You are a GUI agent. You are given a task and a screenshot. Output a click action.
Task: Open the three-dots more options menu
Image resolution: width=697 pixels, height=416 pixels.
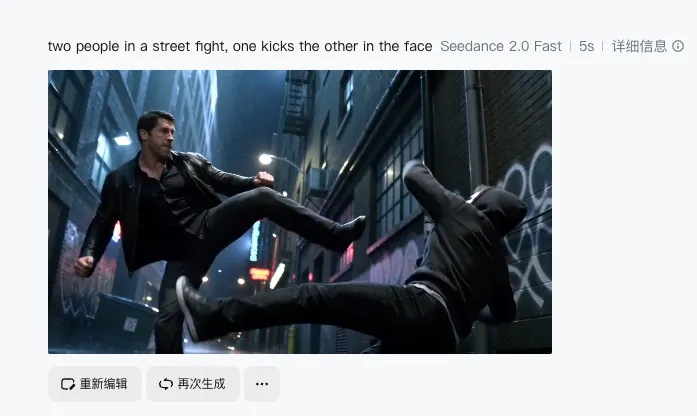[x=262, y=384]
